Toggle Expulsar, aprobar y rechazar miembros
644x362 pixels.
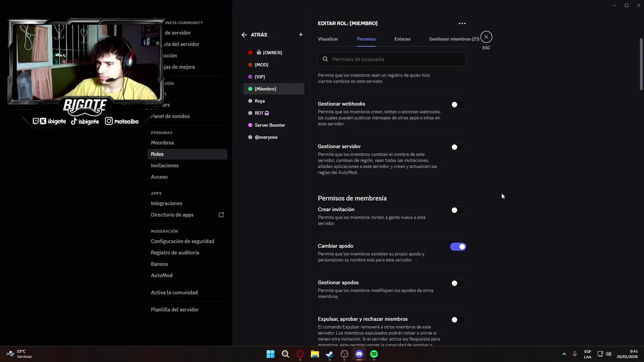[x=458, y=320]
